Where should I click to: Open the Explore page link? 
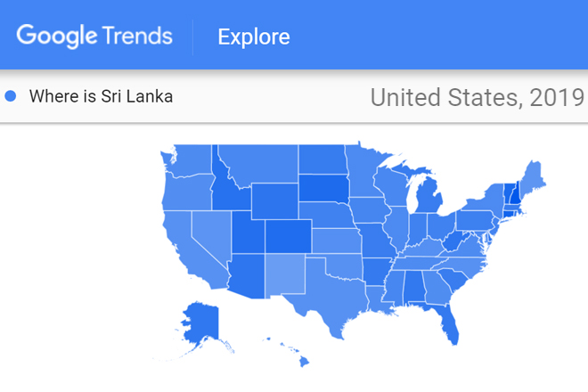253,37
